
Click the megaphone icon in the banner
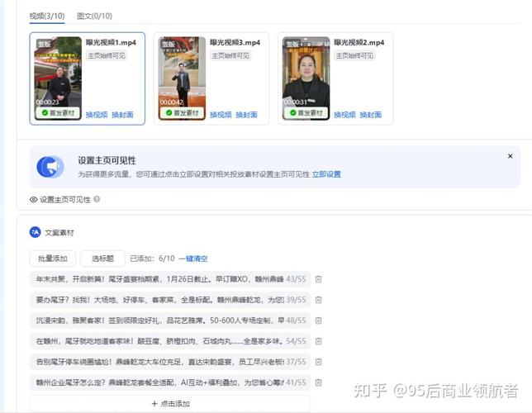point(50,167)
